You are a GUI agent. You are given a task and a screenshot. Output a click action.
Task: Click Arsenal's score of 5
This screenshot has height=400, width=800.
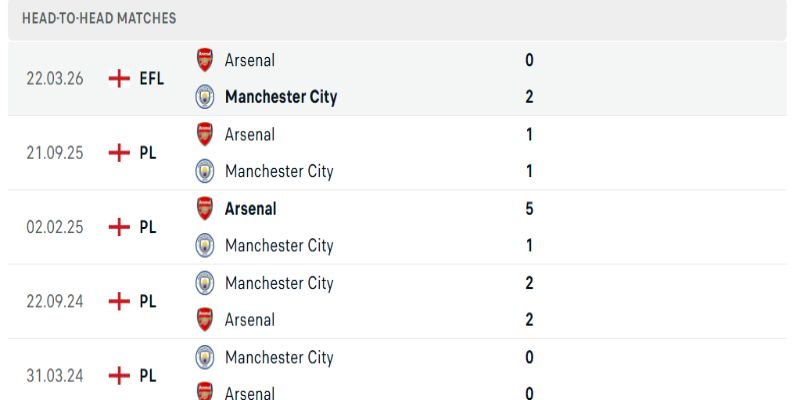point(529,209)
